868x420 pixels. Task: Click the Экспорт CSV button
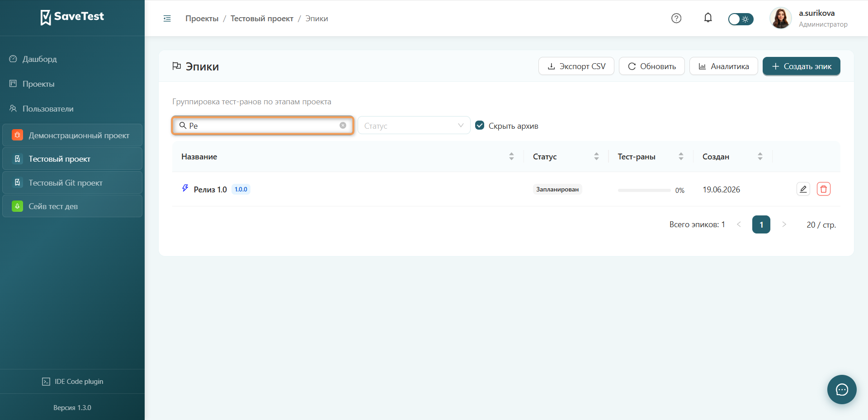(576, 66)
